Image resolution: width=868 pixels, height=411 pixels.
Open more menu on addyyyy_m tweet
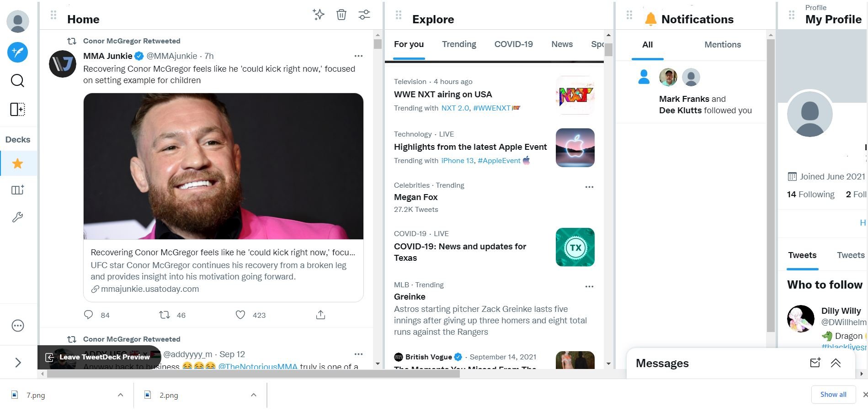pos(358,354)
